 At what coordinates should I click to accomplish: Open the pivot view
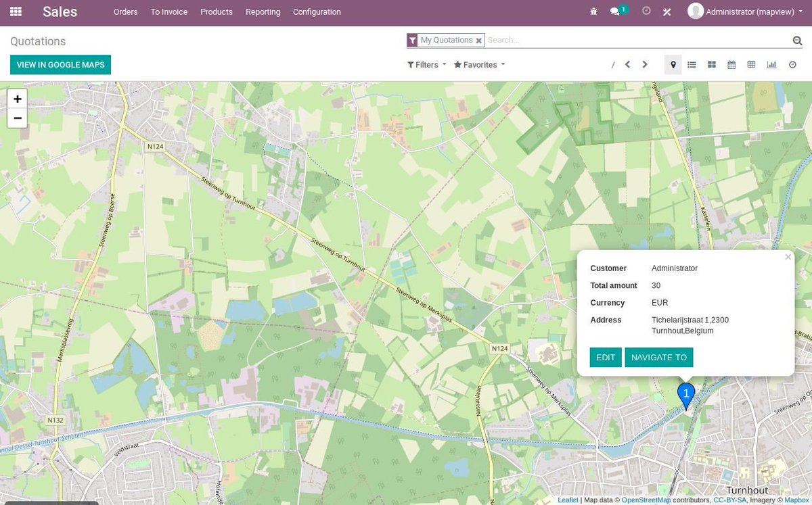pyautogui.click(x=751, y=64)
